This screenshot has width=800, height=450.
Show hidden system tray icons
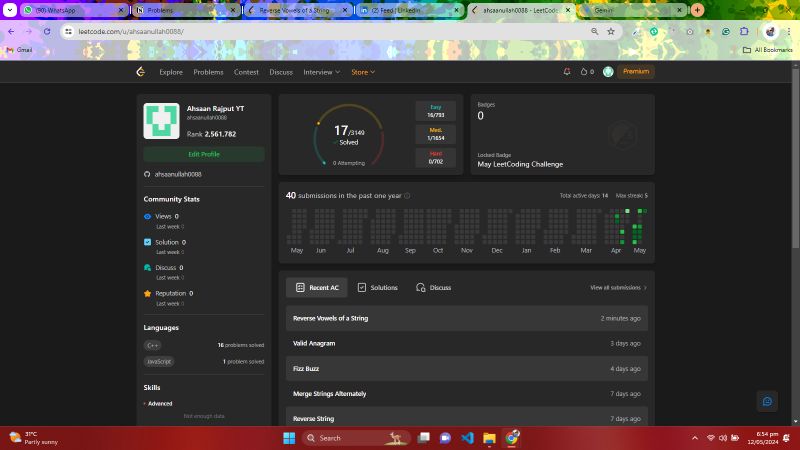click(x=694, y=438)
